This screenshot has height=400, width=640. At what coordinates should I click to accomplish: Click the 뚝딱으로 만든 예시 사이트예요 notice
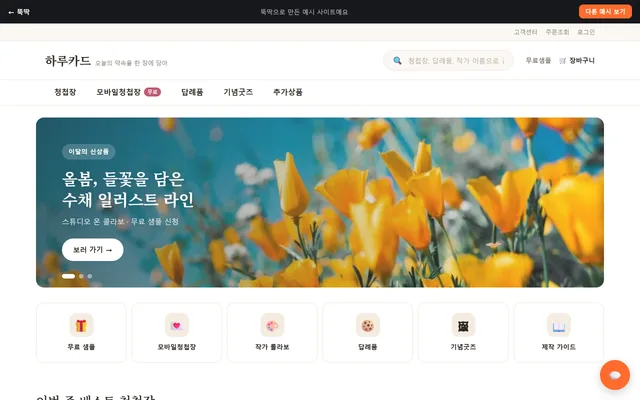304,12
